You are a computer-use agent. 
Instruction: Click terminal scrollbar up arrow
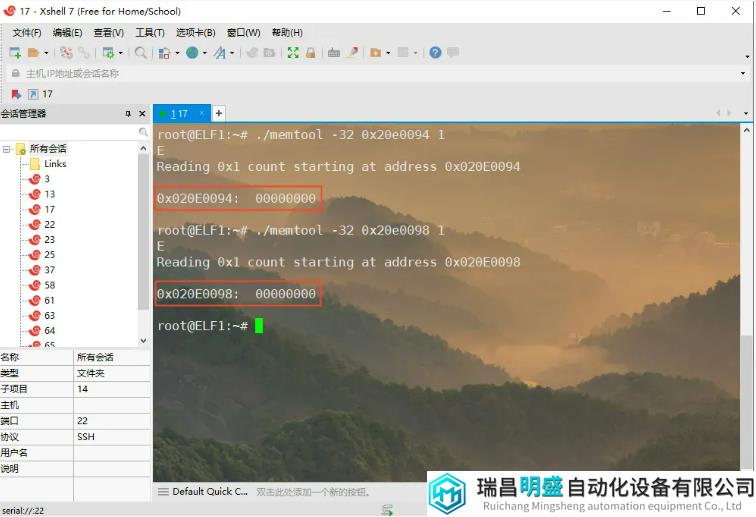pyautogui.click(x=746, y=130)
